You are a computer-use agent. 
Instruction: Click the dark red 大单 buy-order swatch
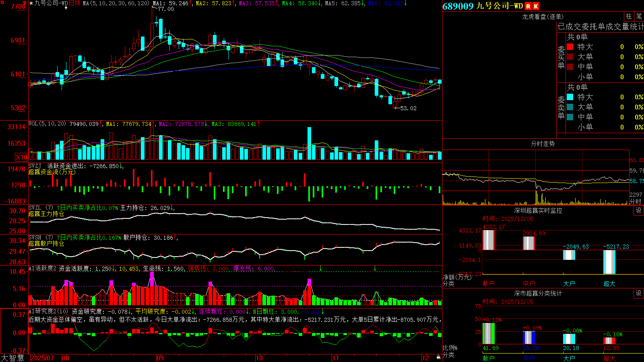[x=570, y=57]
